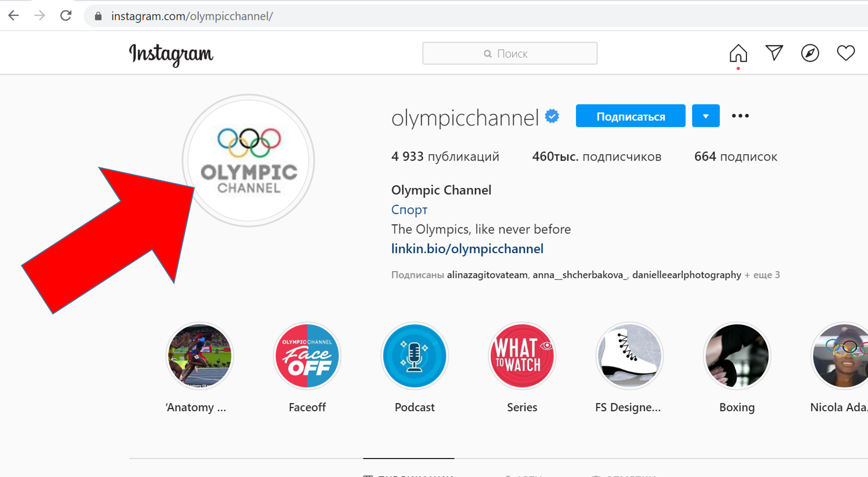Open alinazagitovateam follower link

(x=487, y=275)
